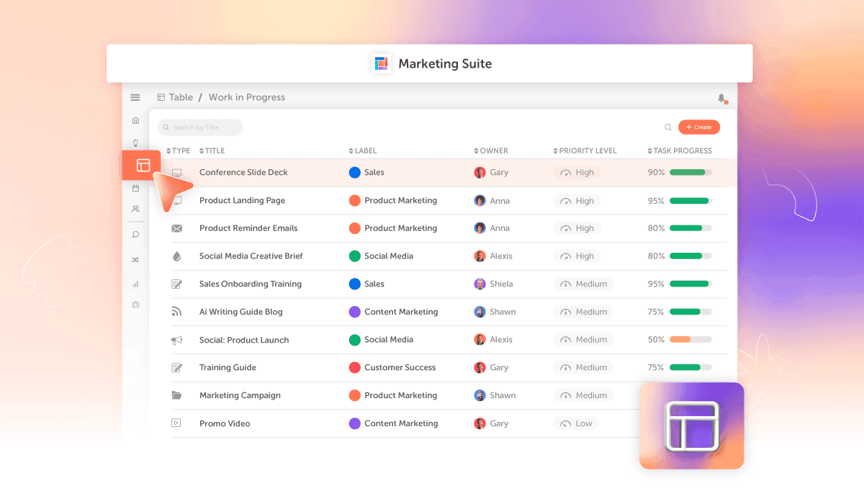Go to the Home icon in sidebar
This screenshot has height=504, width=864.
tap(135, 120)
